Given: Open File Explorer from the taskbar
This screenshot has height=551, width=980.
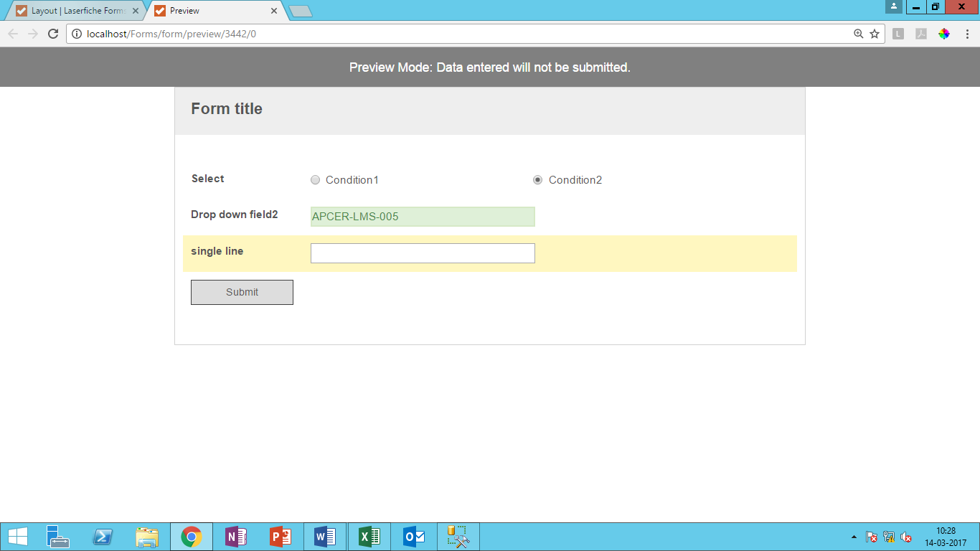Looking at the screenshot, I should [147, 537].
